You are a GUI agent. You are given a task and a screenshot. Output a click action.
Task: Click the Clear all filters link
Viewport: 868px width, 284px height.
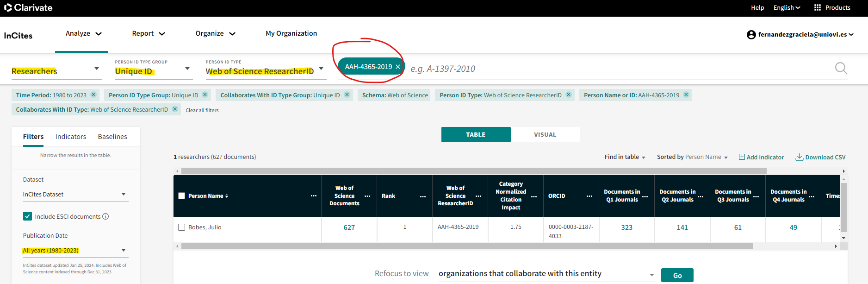(x=202, y=110)
